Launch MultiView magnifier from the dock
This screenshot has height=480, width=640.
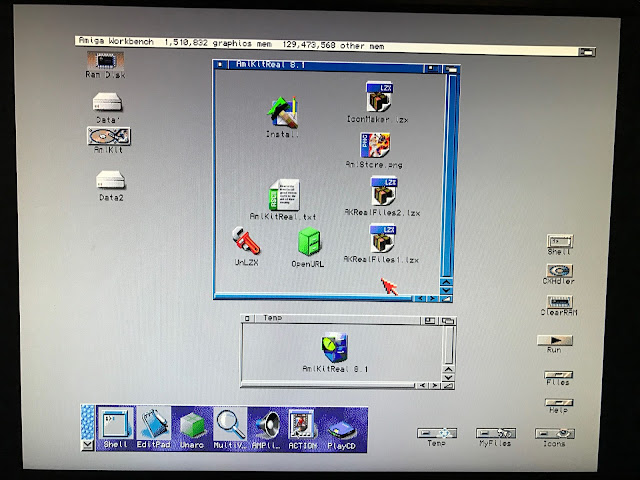coord(230,429)
